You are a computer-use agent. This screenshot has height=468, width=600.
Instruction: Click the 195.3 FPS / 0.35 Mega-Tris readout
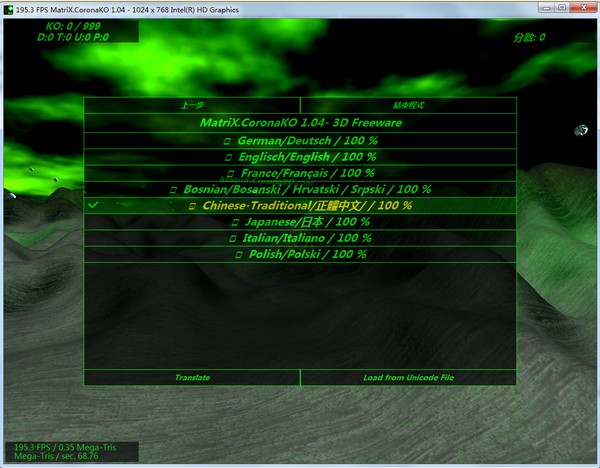point(65,447)
